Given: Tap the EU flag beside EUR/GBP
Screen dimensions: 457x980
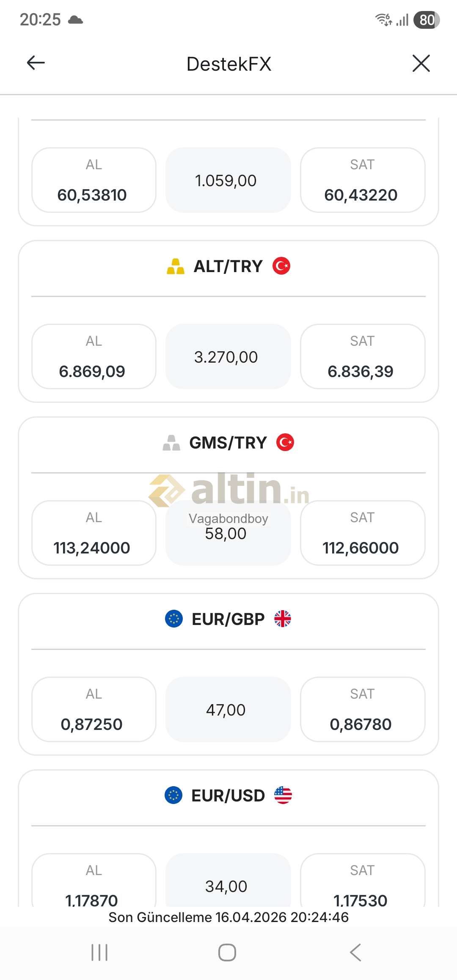Looking at the screenshot, I should (x=173, y=619).
